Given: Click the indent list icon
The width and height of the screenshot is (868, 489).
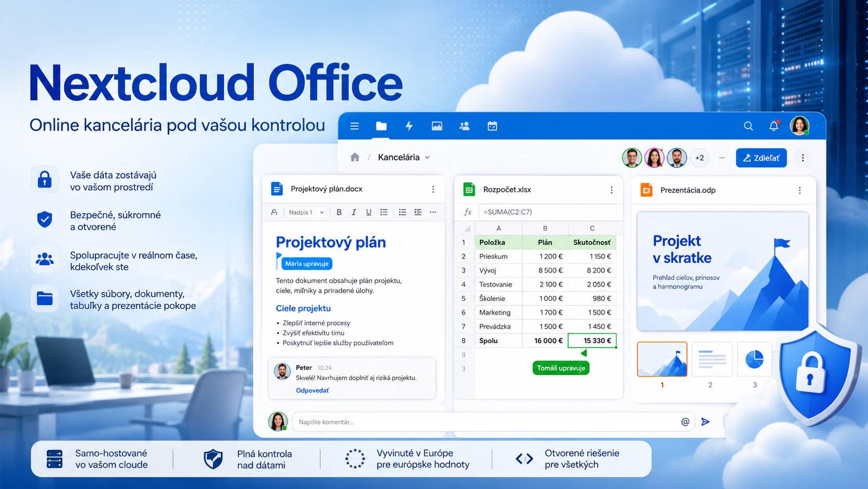Looking at the screenshot, I should click(x=418, y=212).
